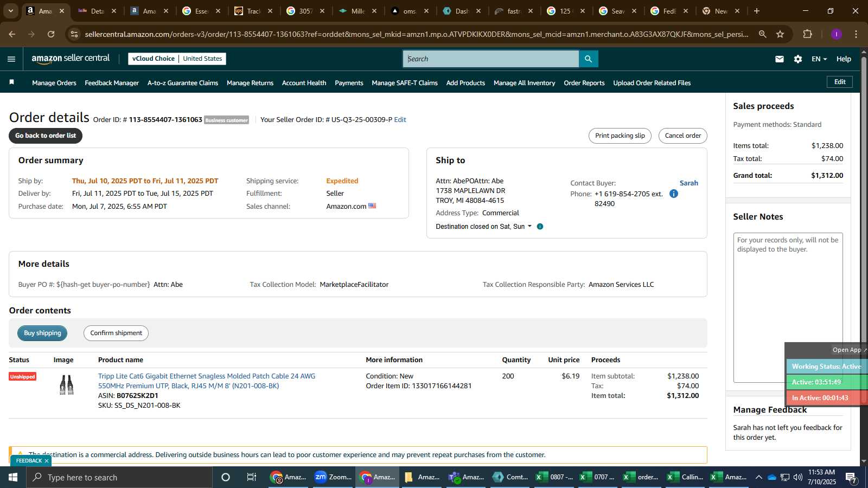Bookmark this page with star icon
This screenshot has height=488, width=868.
780,34
